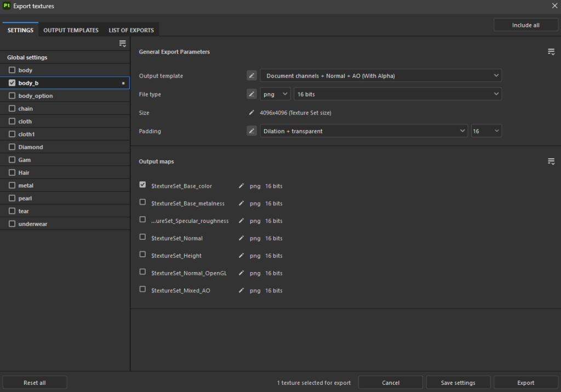Select the Global settings row
Image resolution: width=561 pixels, height=392 pixels.
pyautogui.click(x=65, y=57)
